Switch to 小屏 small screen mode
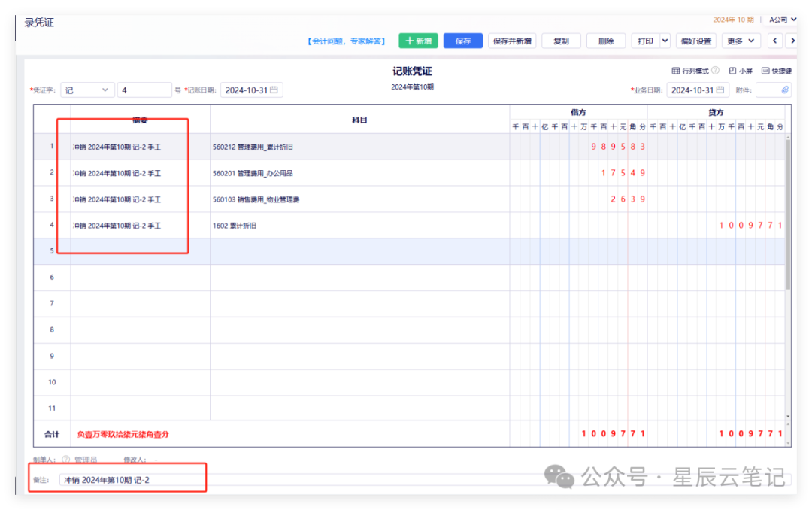The width and height of the screenshot is (812, 510). click(741, 71)
